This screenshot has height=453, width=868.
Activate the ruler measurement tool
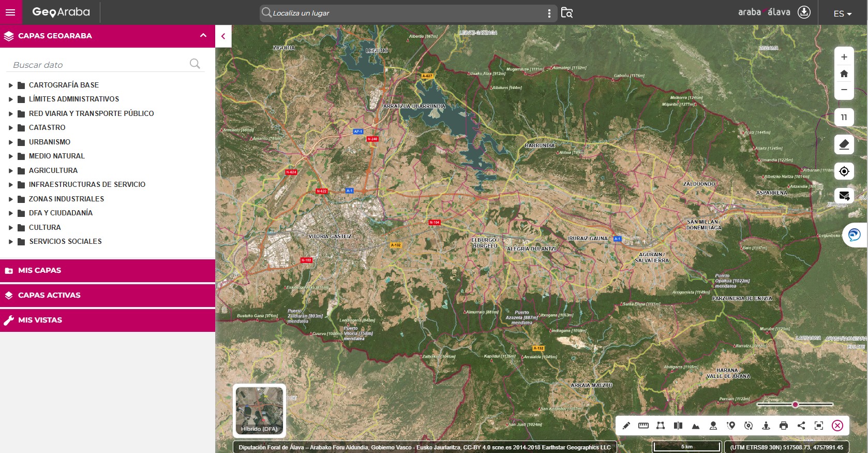click(643, 426)
